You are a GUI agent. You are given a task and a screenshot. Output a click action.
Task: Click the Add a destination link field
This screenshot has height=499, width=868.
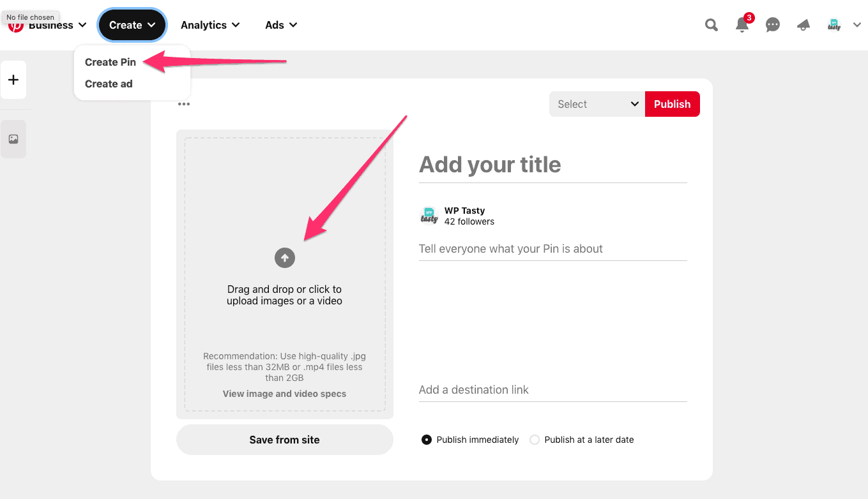click(552, 390)
